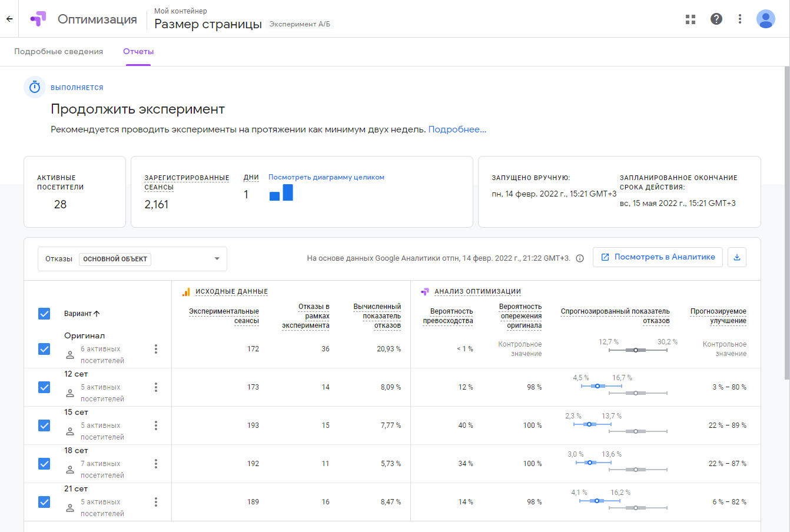Click the Эксперимент А/Б badge
The width and height of the screenshot is (790, 532).
[x=300, y=24]
